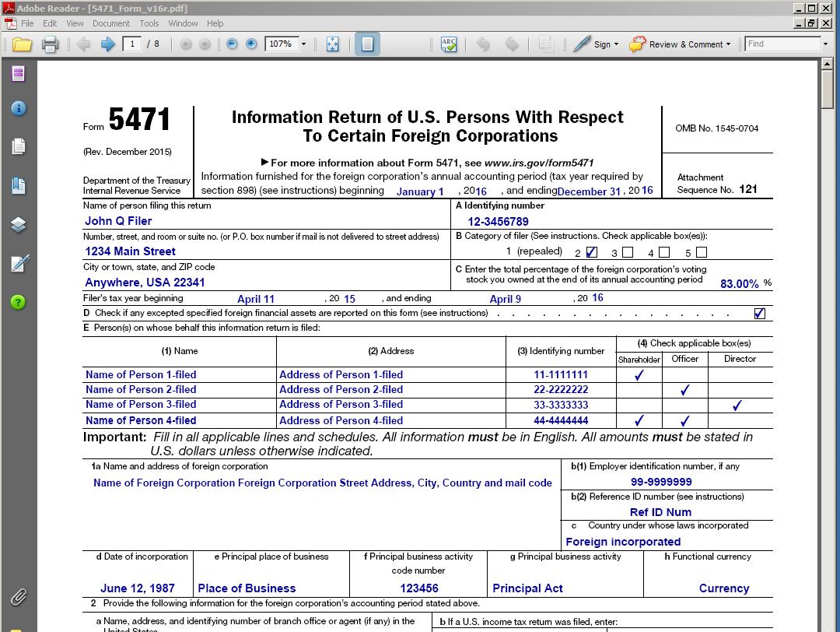The height and width of the screenshot is (632, 840).
Task: Click the vertical scrollbar thumb
Action: 827,90
